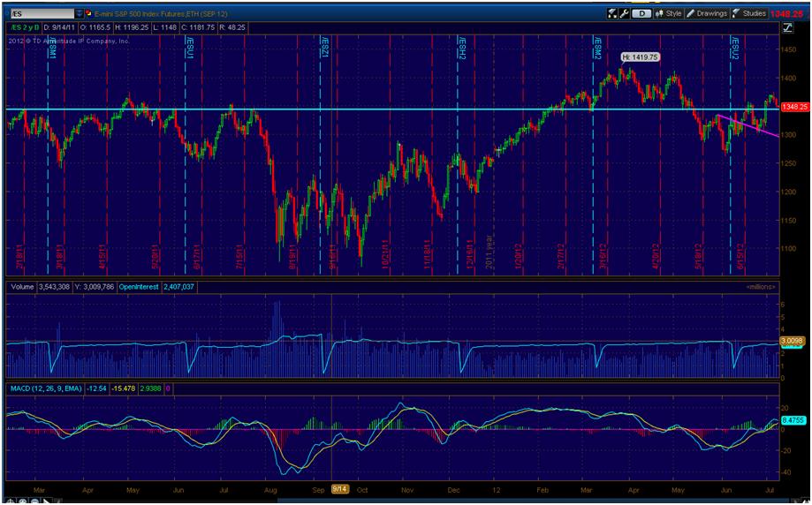The width and height of the screenshot is (812, 505).
Task: Click the 2011 year marker label
Action: click(488, 253)
